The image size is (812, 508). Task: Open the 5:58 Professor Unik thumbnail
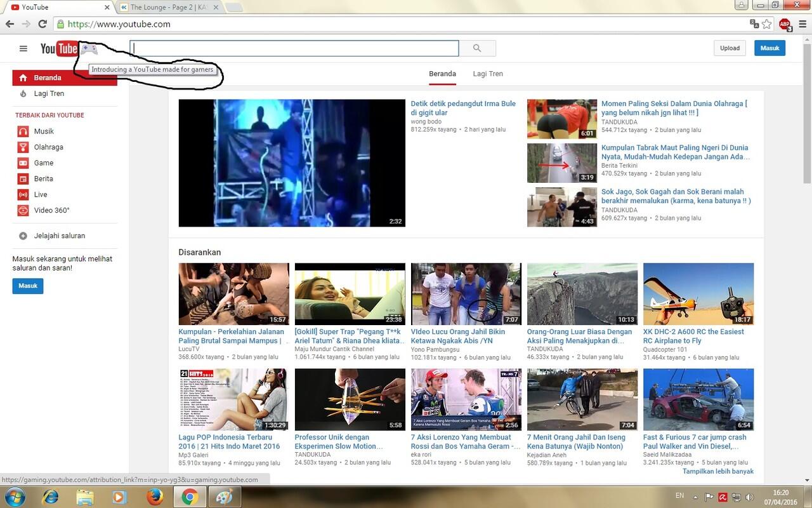(350, 399)
